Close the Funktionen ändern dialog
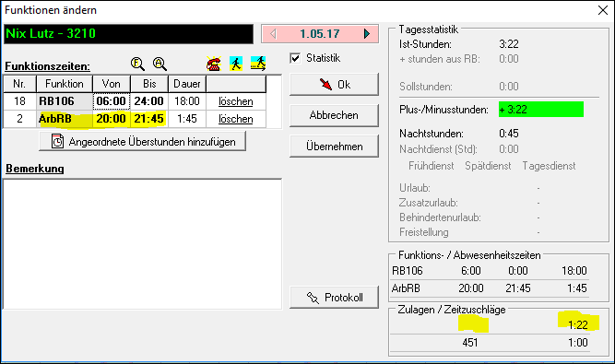This screenshot has height=364, width=615. tap(603, 10)
